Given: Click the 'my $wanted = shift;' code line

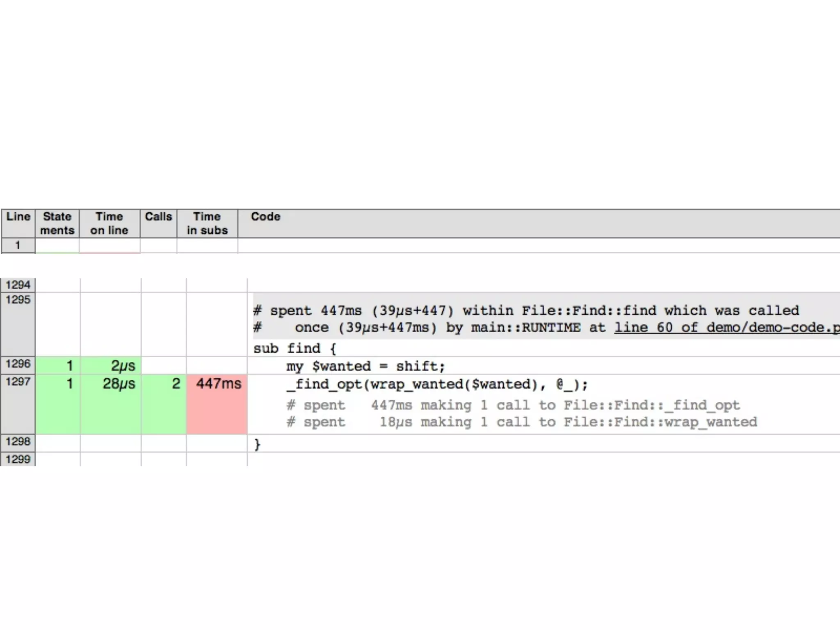Looking at the screenshot, I should (x=365, y=366).
